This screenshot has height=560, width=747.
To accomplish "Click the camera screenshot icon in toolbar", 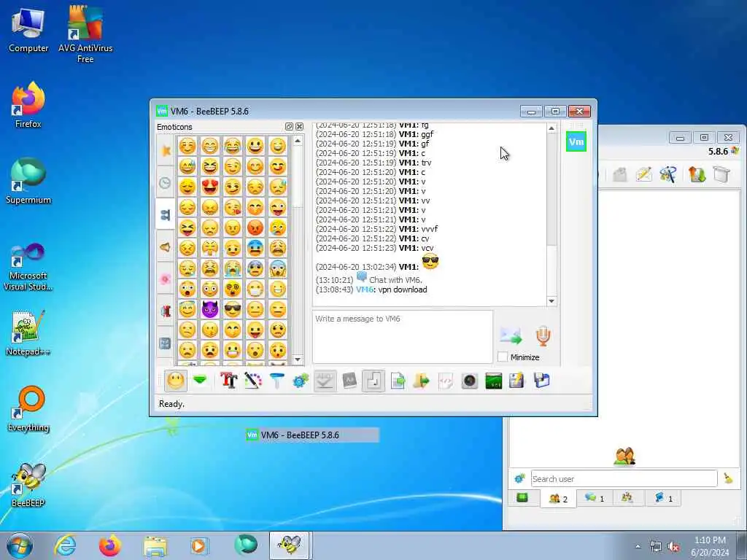I will (x=469, y=381).
